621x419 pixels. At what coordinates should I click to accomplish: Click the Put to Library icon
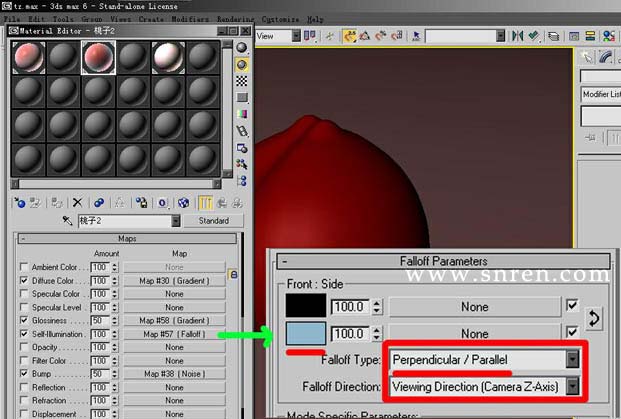[x=141, y=203]
